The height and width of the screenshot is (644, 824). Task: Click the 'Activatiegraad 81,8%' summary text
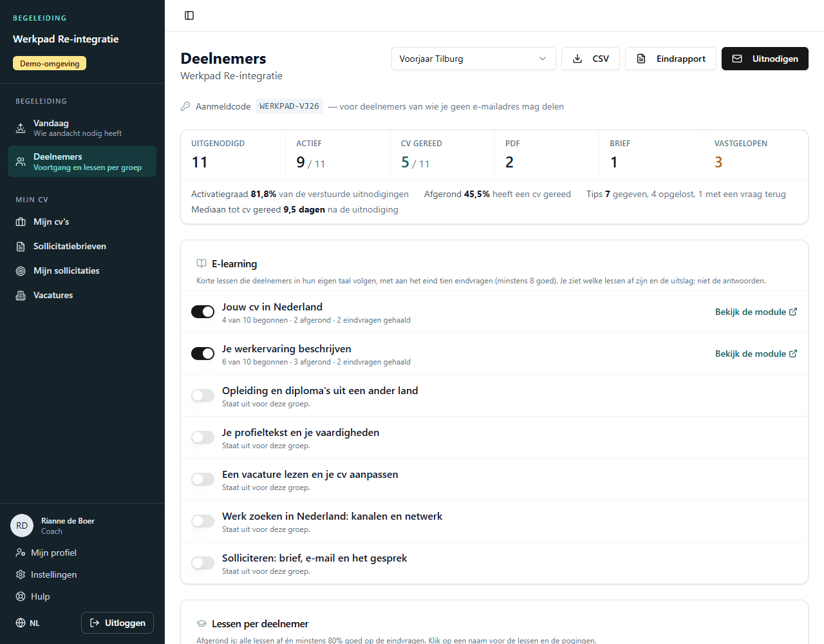300,194
